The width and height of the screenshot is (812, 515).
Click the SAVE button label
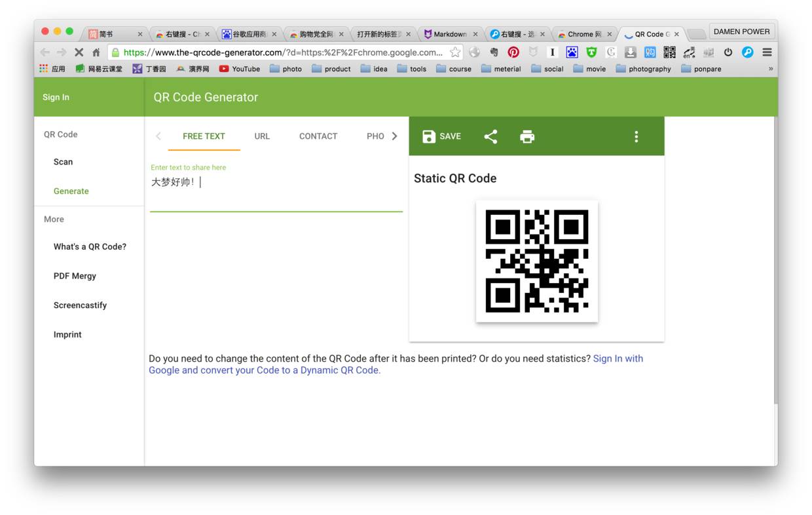tap(450, 136)
